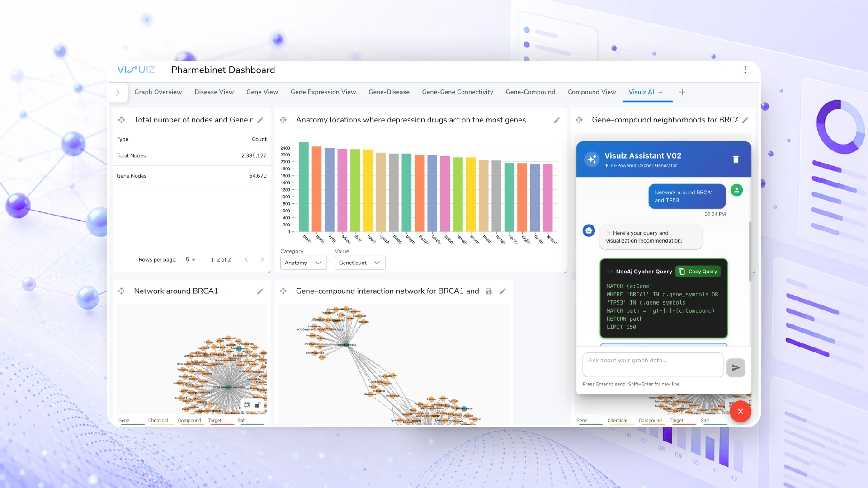Viewport: 868px width, 488px height.
Task: Edit the Gene–compound neighborhoods card
Action: [x=745, y=120]
